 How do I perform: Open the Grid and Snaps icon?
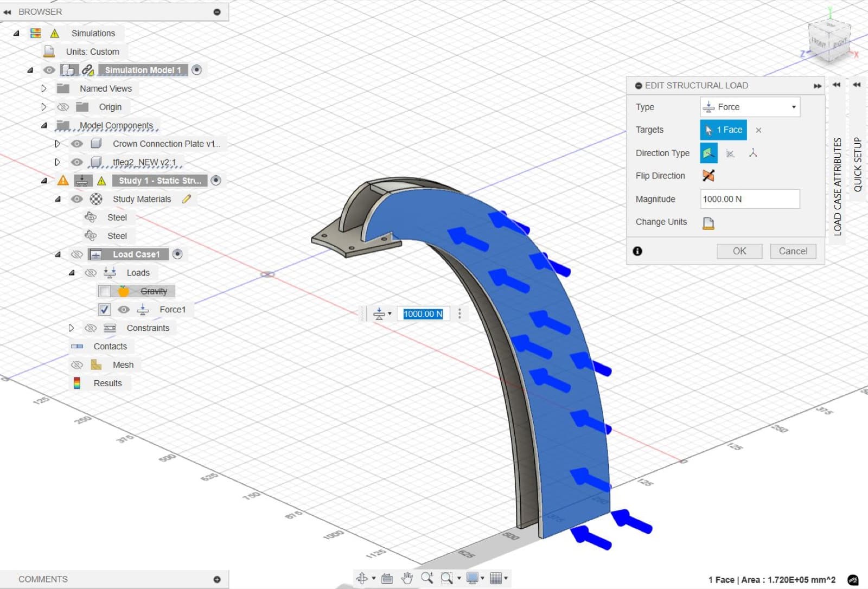pos(496,578)
